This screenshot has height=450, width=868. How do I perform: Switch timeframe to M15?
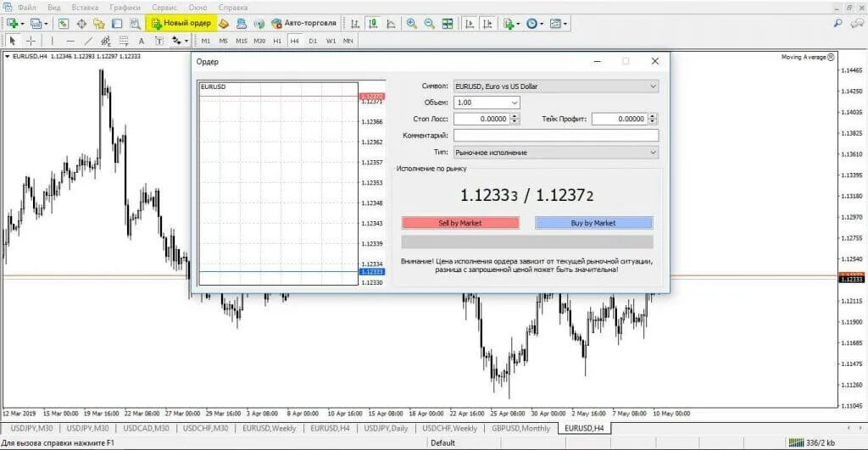click(242, 41)
